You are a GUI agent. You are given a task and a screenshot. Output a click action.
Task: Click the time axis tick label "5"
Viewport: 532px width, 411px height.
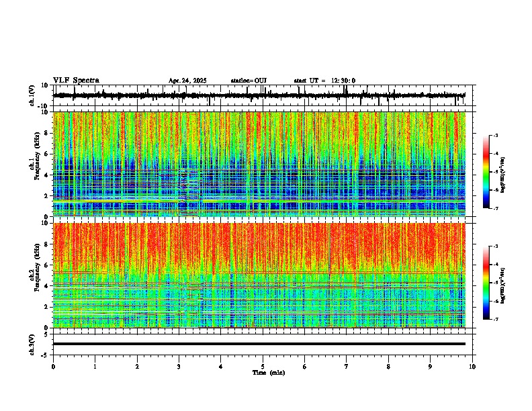pos(263,367)
